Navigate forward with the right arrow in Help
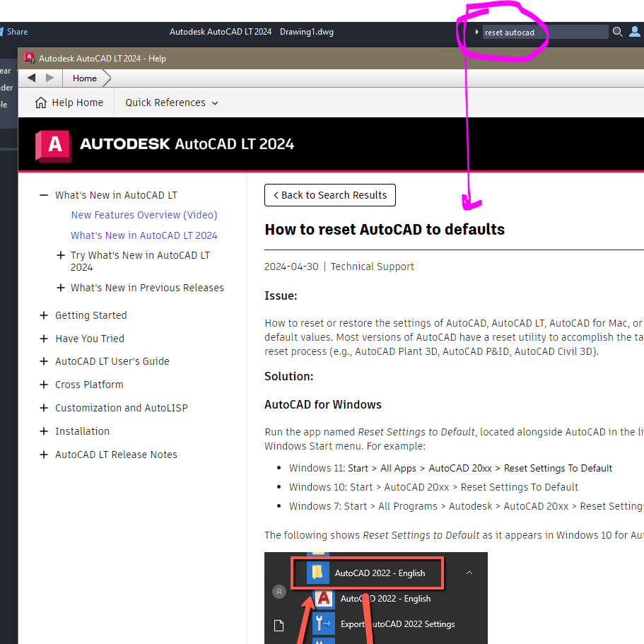The image size is (644, 644). (49, 78)
